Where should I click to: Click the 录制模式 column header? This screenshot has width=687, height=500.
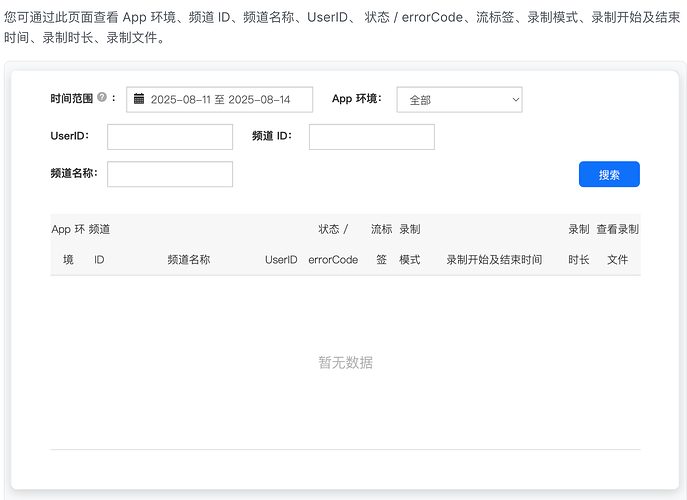click(x=409, y=244)
